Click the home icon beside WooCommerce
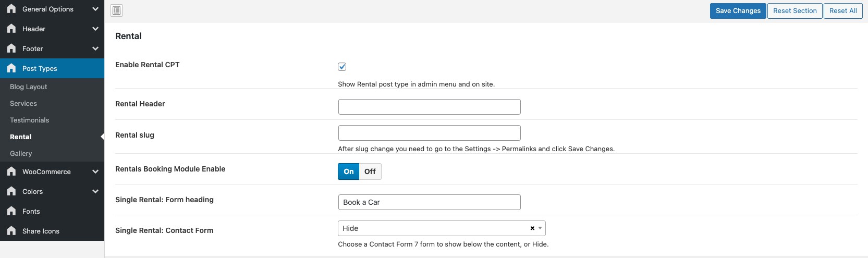 [x=11, y=171]
